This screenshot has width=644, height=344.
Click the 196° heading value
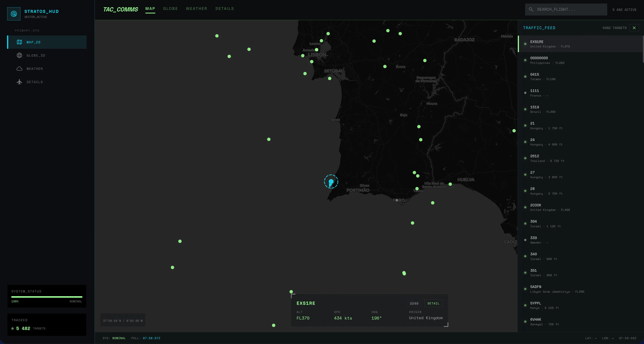(377, 318)
